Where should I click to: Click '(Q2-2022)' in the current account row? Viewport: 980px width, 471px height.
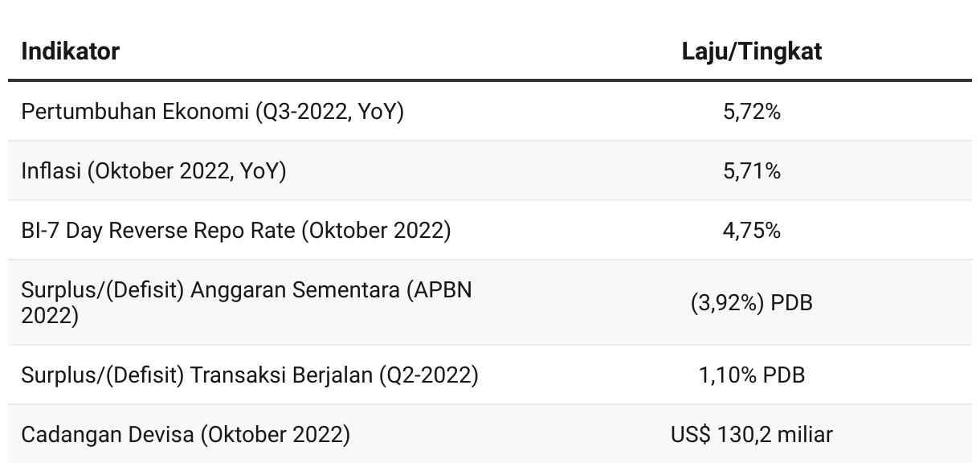pyautogui.click(x=428, y=375)
